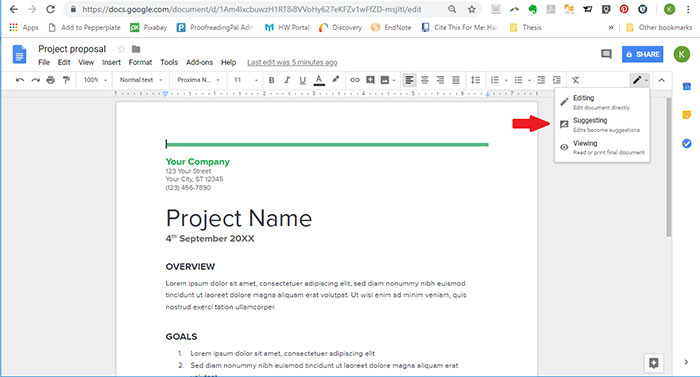The image size is (700, 377).
Task: Open Keep notes in side panel
Action: [687, 115]
